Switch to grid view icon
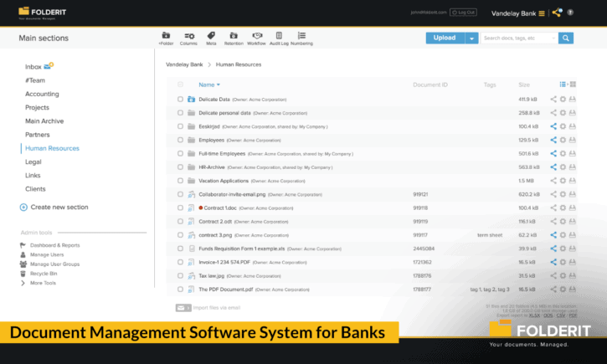The height and width of the screenshot is (364, 607). click(x=573, y=85)
